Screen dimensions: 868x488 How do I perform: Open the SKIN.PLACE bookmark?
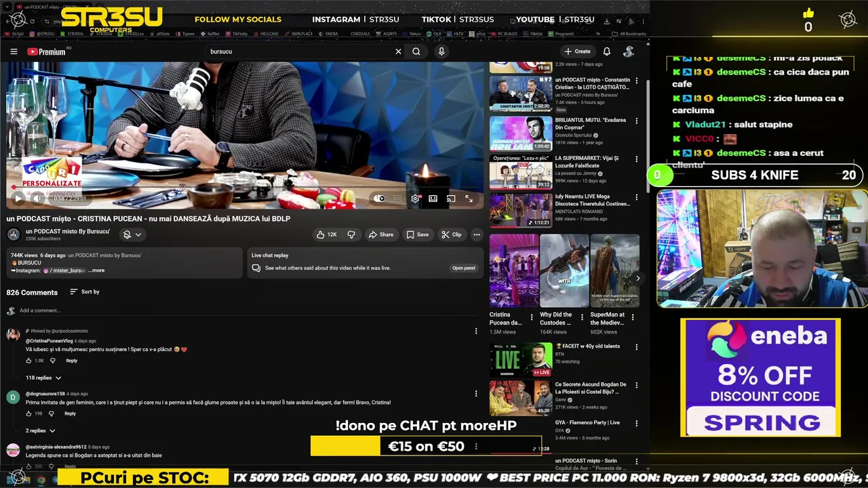coord(298,34)
